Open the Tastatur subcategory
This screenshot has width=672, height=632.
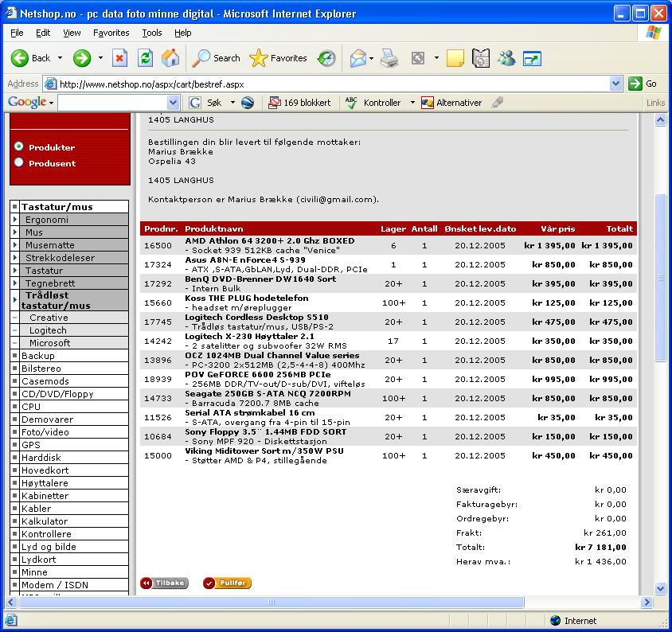44,271
